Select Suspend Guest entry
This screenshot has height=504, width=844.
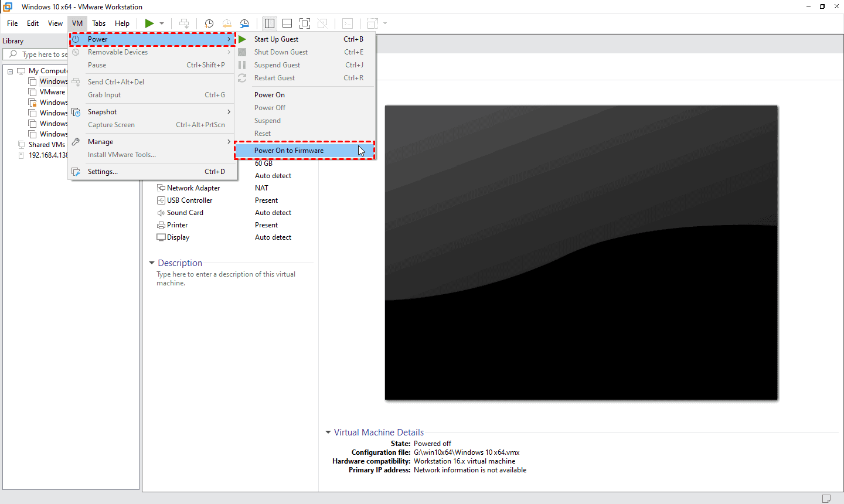pyautogui.click(x=304, y=65)
